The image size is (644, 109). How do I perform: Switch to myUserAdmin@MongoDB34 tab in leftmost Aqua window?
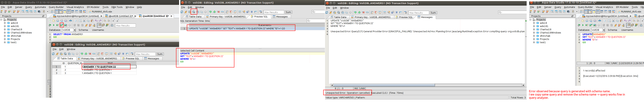(x=78, y=16)
